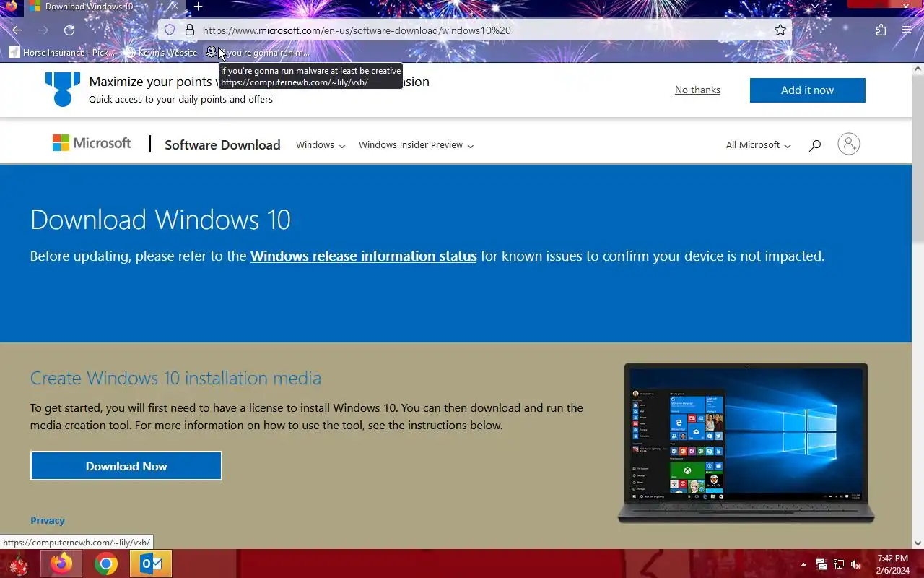Open Windows release information status link

coord(363,256)
